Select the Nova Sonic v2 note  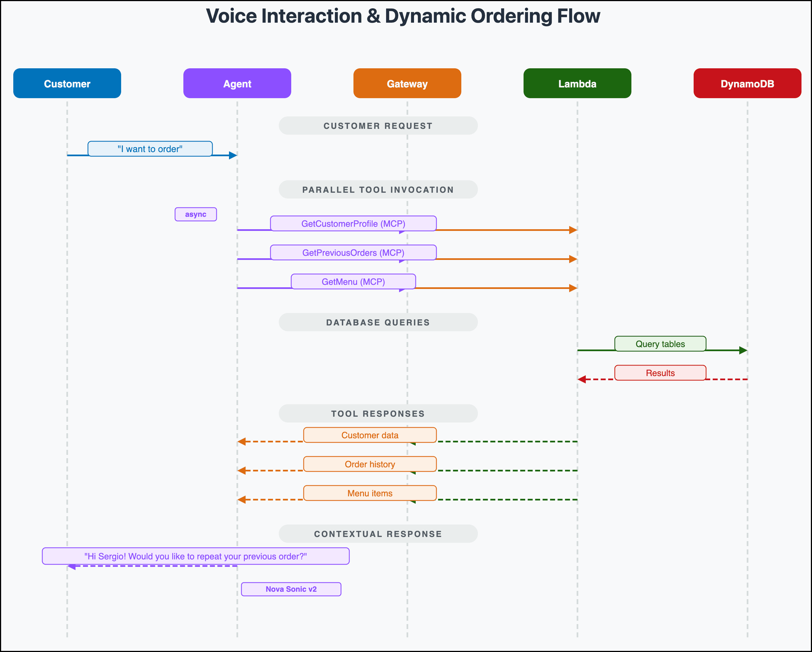tap(291, 589)
